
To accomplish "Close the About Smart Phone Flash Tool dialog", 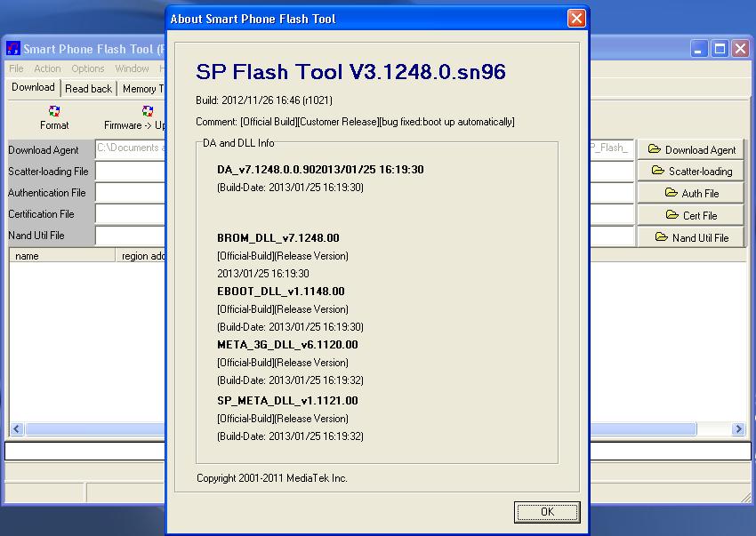I will (576, 19).
